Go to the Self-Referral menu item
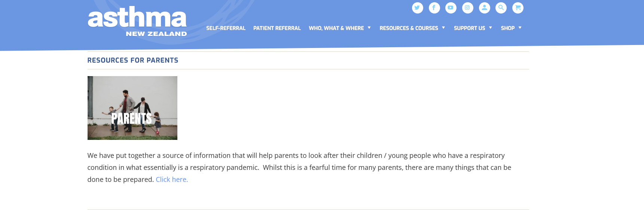 226,28
